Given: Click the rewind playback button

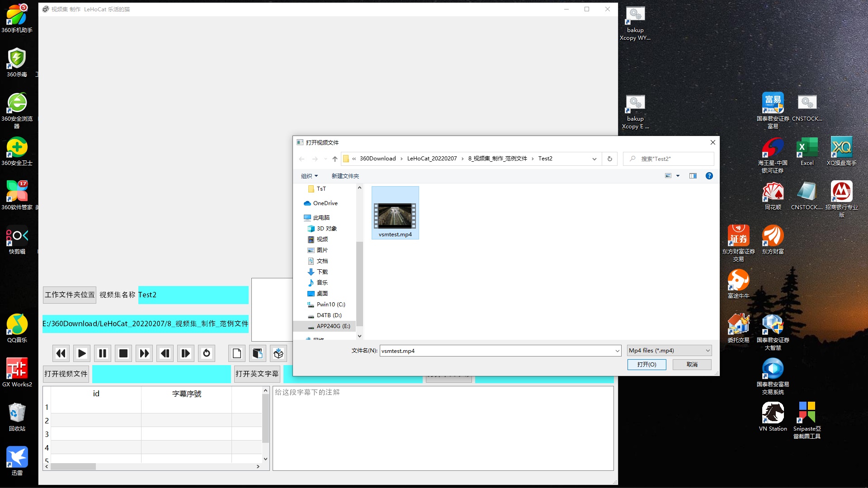Looking at the screenshot, I should pyautogui.click(x=61, y=353).
